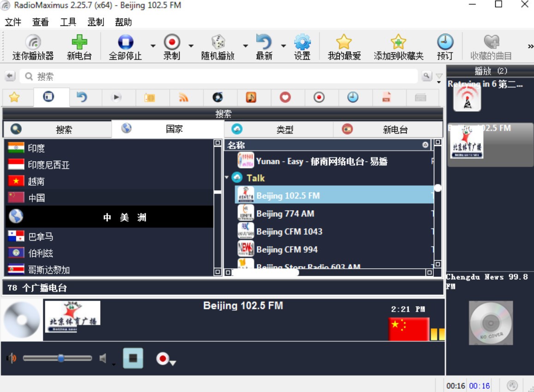Open settings (设置)
Screen dimensions: 534x392
pyautogui.click(x=302, y=48)
